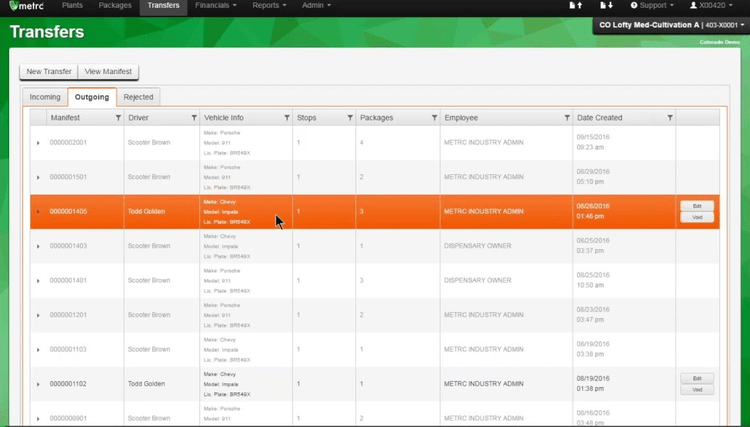
Task: Click DISPENSARY OWNER in row 0000001401
Action: (x=477, y=280)
